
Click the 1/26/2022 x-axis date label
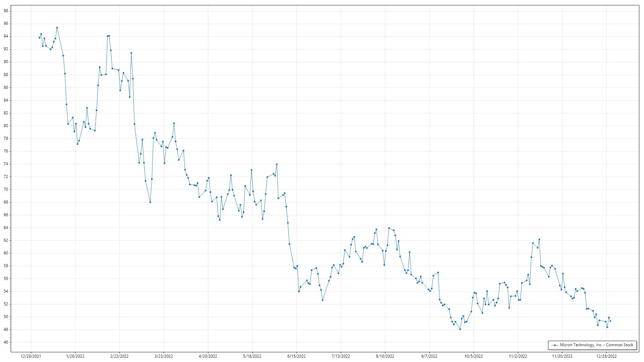point(75,356)
